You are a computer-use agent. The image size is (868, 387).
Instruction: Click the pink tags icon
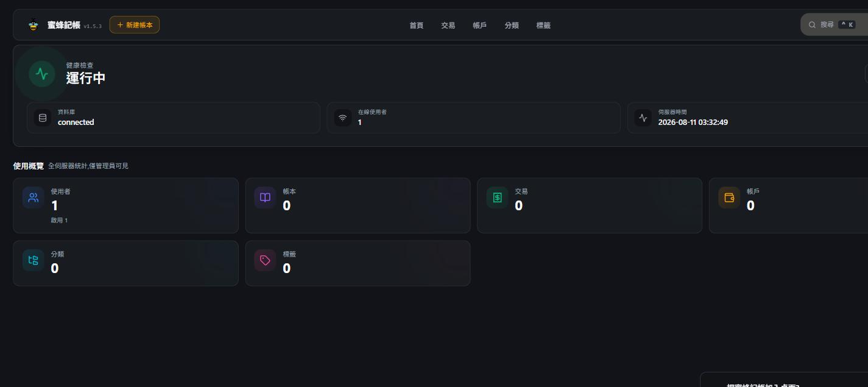pyautogui.click(x=265, y=260)
